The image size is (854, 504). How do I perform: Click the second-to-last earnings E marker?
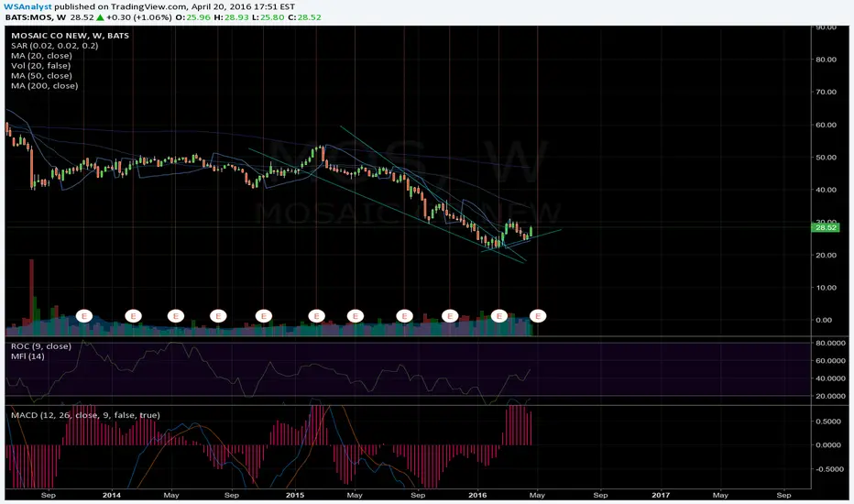498,316
